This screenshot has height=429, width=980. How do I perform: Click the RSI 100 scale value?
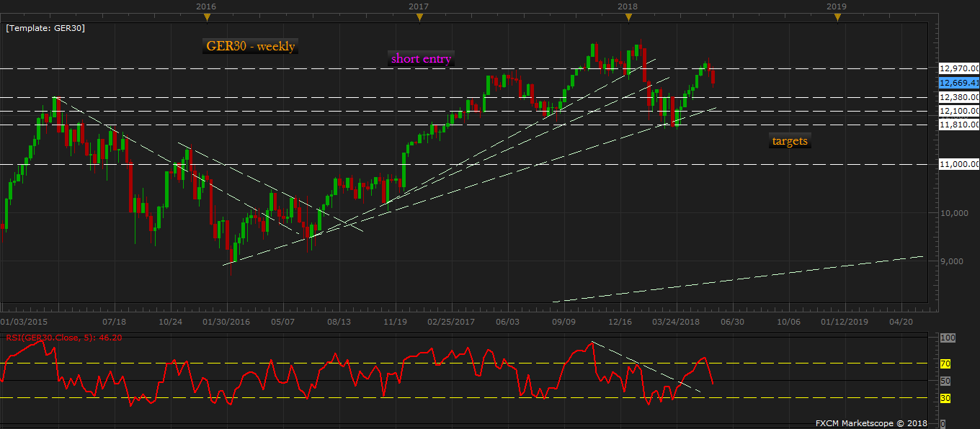click(948, 338)
